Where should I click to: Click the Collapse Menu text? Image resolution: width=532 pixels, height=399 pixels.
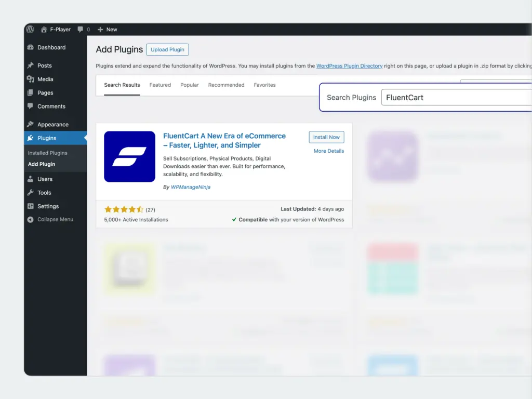[55, 220]
